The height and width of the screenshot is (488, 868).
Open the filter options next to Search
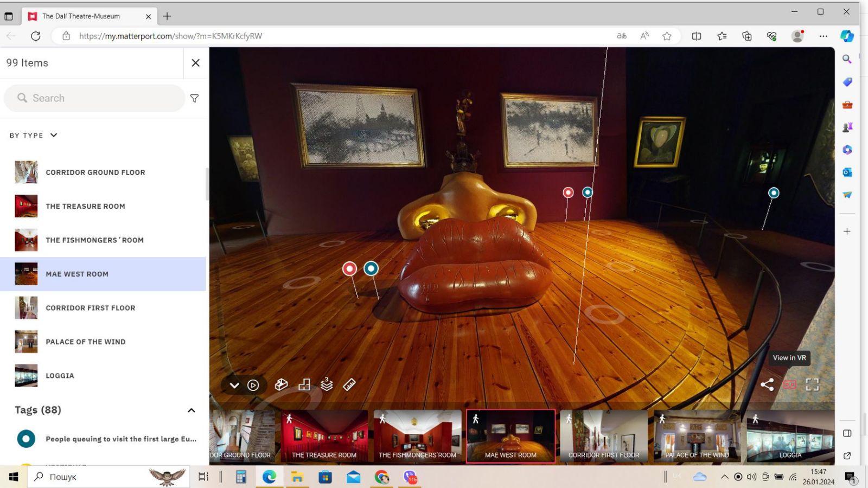[x=194, y=98]
